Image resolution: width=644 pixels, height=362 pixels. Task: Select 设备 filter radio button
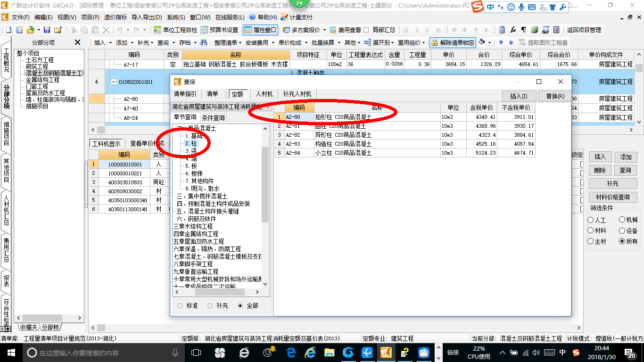click(622, 231)
